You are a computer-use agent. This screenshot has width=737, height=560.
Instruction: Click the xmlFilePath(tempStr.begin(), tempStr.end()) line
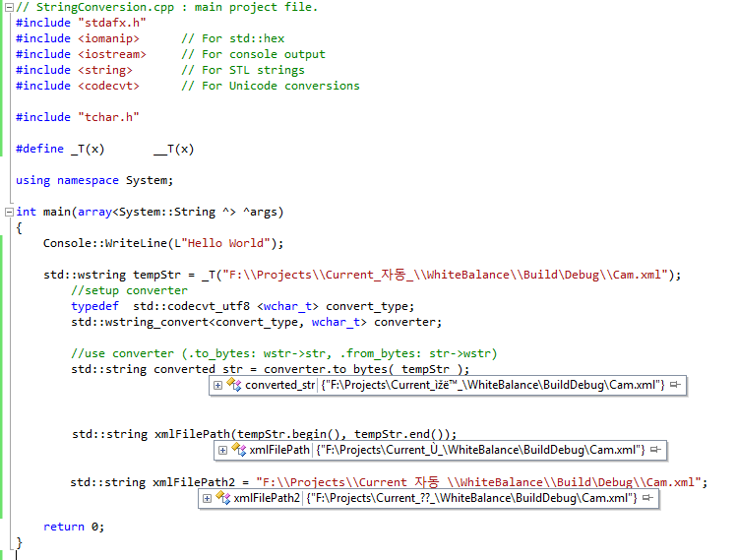click(264, 434)
